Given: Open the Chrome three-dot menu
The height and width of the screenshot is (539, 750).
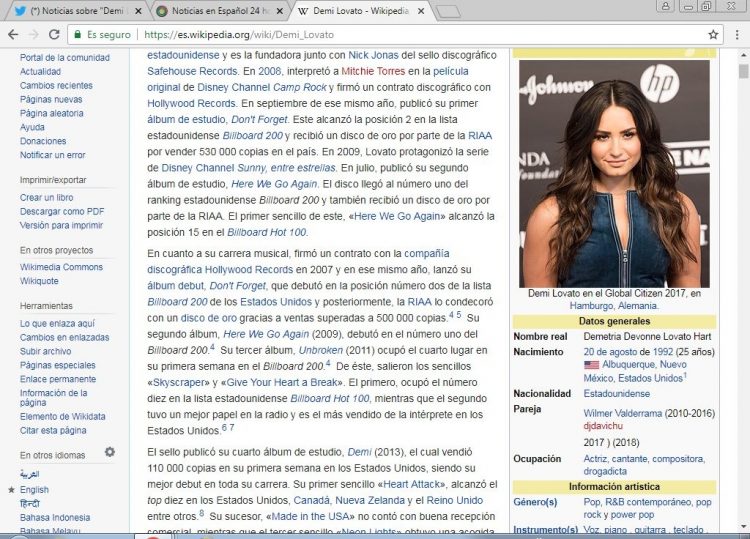Looking at the screenshot, I should [x=737, y=34].
